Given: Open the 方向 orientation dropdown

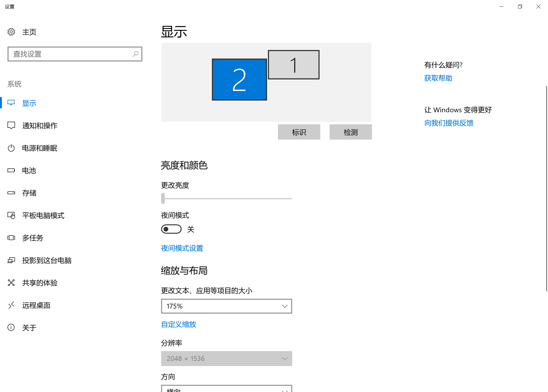Looking at the screenshot, I should pos(226,389).
